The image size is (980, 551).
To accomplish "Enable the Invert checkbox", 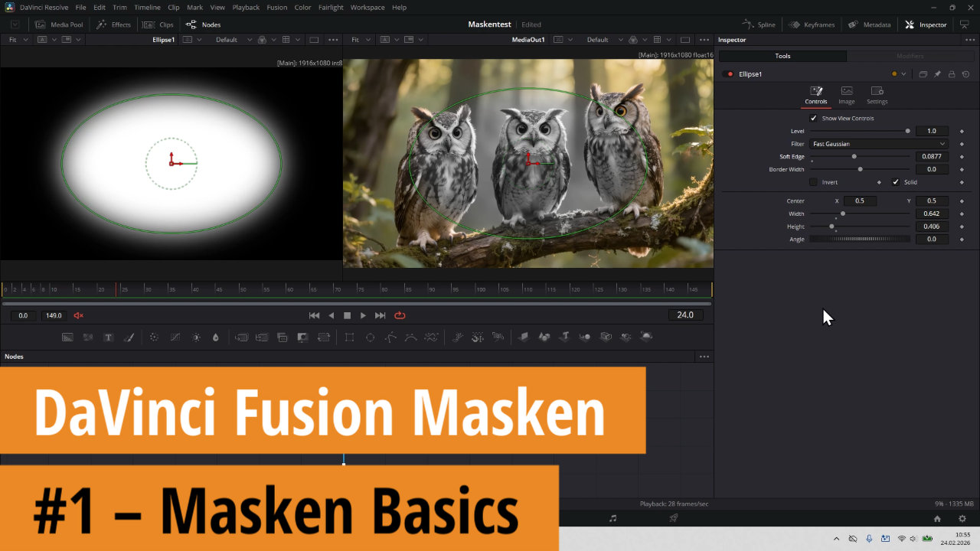I will (x=813, y=182).
